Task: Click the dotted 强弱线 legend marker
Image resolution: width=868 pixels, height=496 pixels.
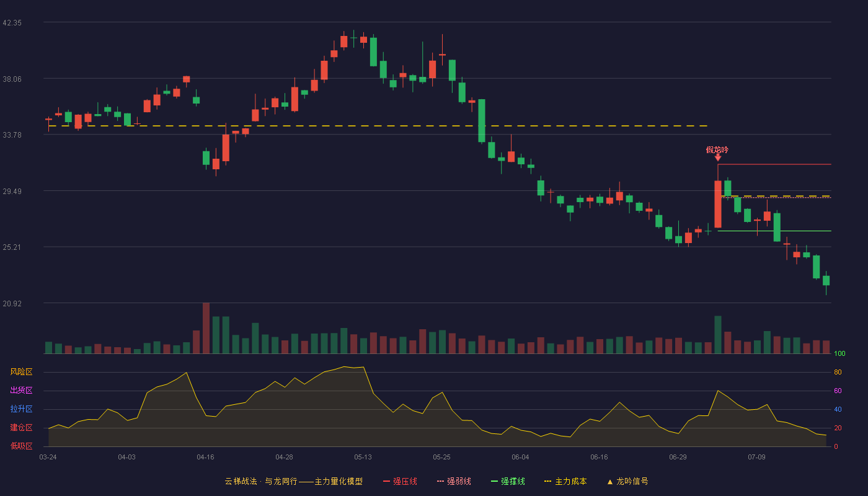Action: pos(440,481)
